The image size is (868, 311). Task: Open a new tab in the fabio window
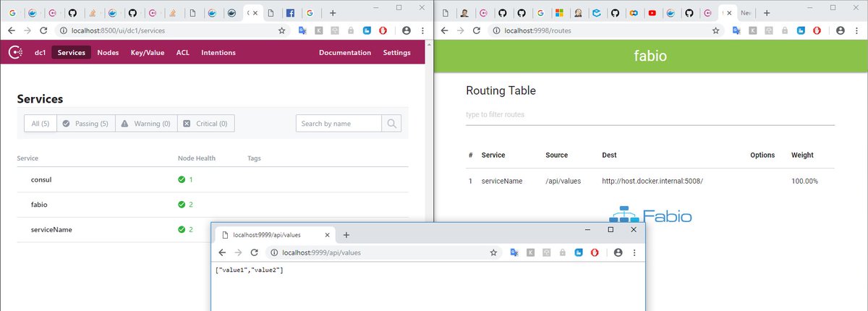pyautogui.click(x=767, y=13)
